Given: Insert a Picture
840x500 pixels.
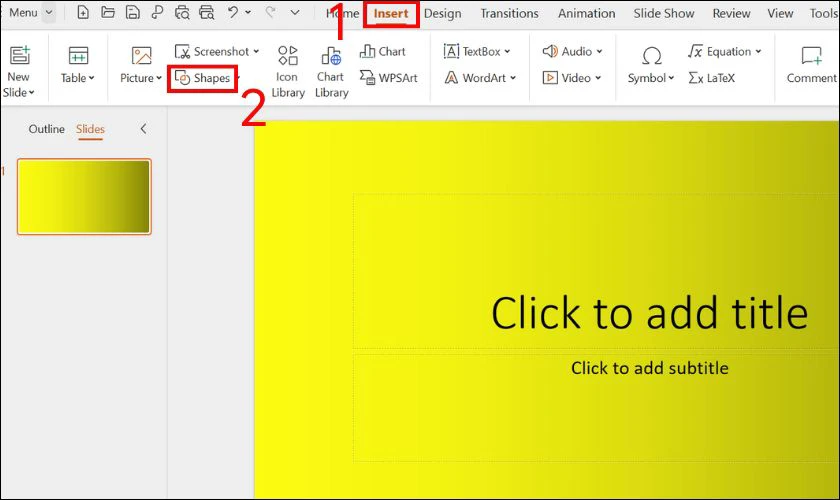Looking at the screenshot, I should click(x=141, y=65).
